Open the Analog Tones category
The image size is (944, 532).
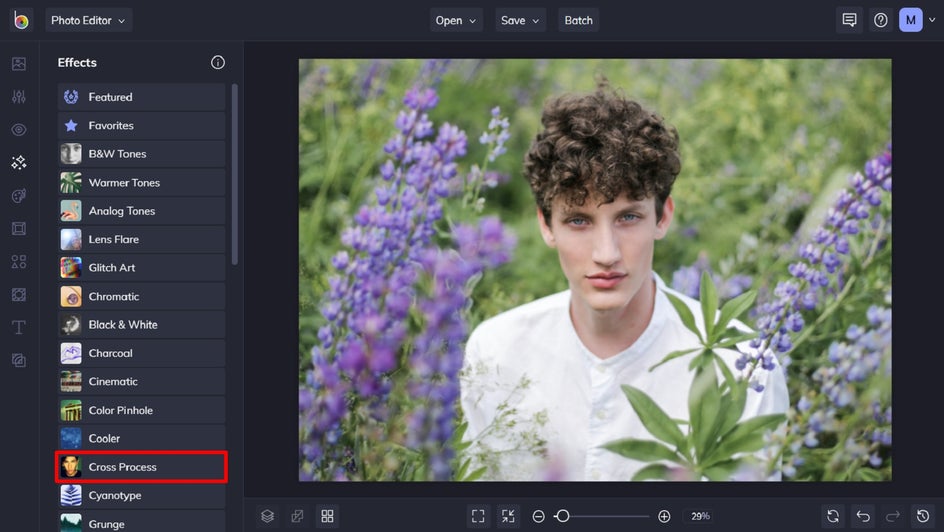pyautogui.click(x=141, y=211)
